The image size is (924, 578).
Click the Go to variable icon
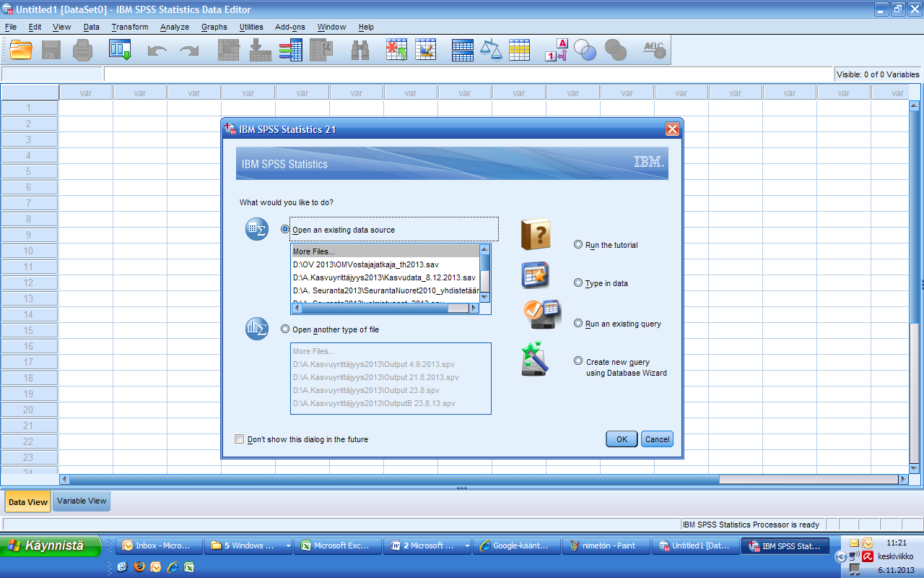pyautogui.click(x=260, y=50)
